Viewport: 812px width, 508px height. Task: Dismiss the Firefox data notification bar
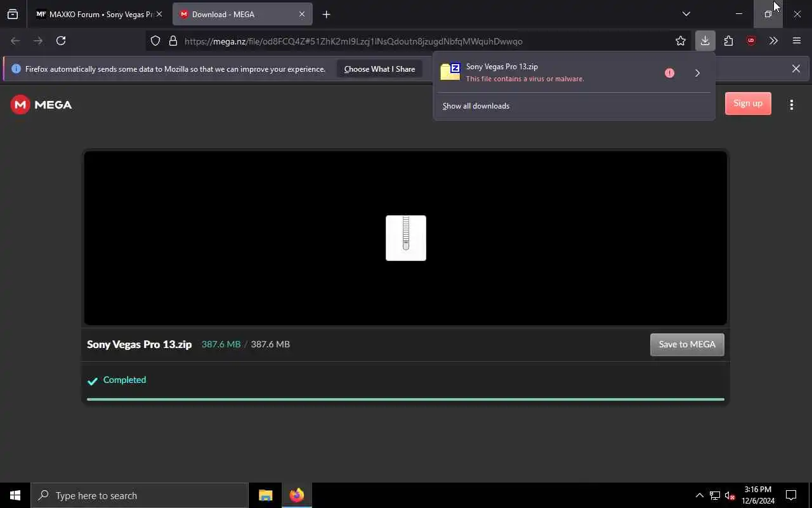pyautogui.click(x=796, y=69)
